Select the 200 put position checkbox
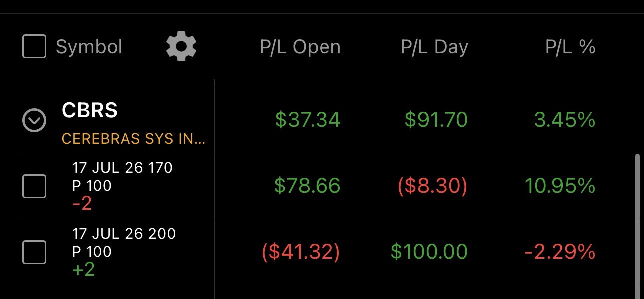Viewport: 644px width, 299px height. click(34, 252)
